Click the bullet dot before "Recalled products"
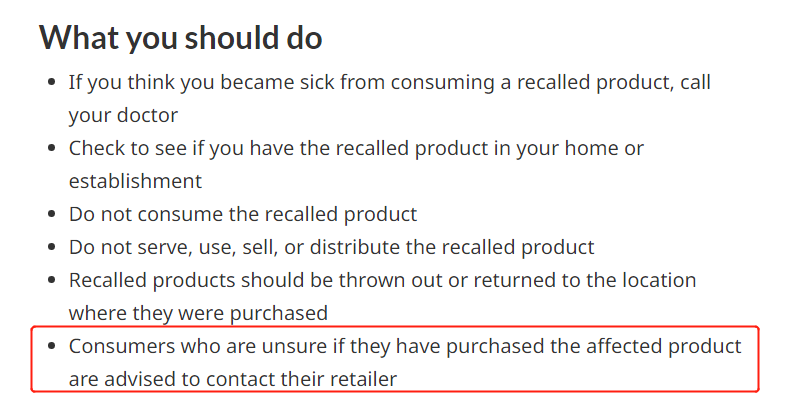 (51, 280)
